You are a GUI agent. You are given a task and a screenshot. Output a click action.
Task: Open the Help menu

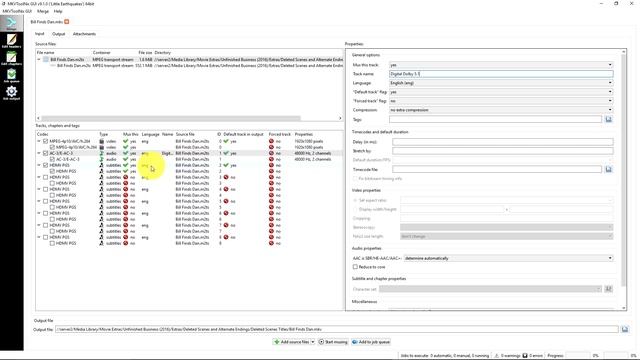click(x=58, y=11)
